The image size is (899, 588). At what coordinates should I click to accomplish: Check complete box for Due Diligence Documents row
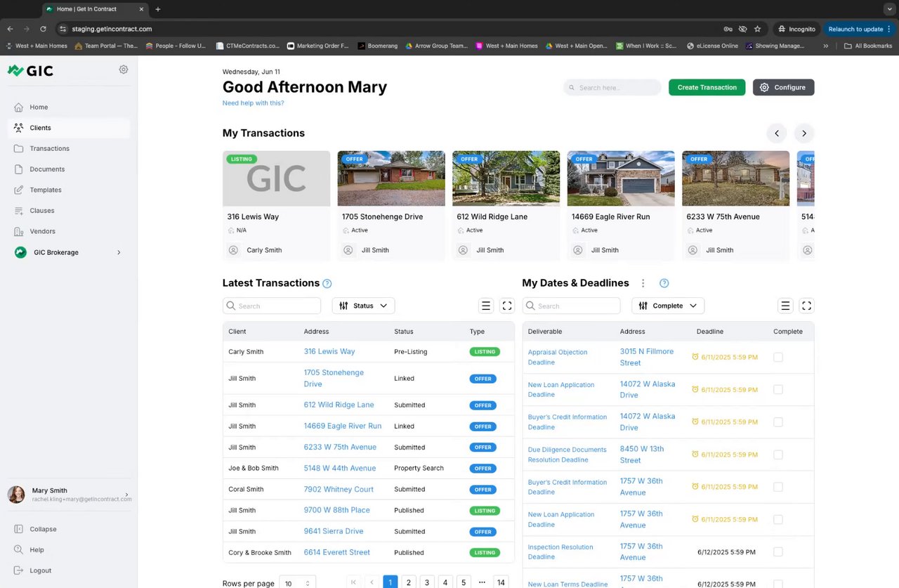(x=777, y=455)
